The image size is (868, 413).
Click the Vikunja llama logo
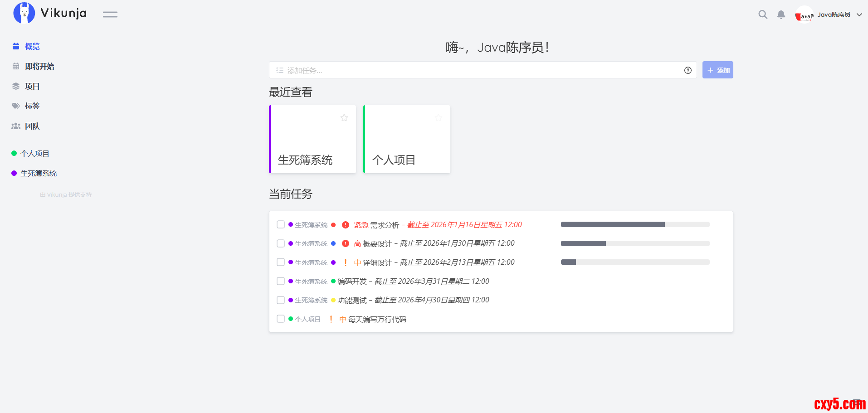(24, 13)
